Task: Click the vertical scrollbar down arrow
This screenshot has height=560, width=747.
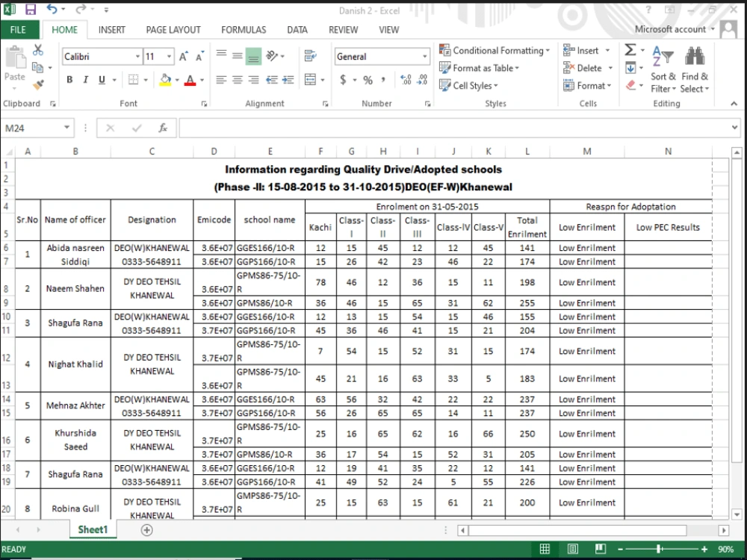Action: (x=737, y=514)
